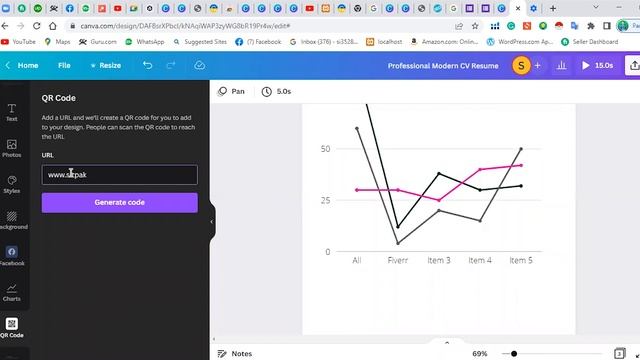Open the Maps bookmark
This screenshot has height=360, width=640.
click(x=58, y=42)
